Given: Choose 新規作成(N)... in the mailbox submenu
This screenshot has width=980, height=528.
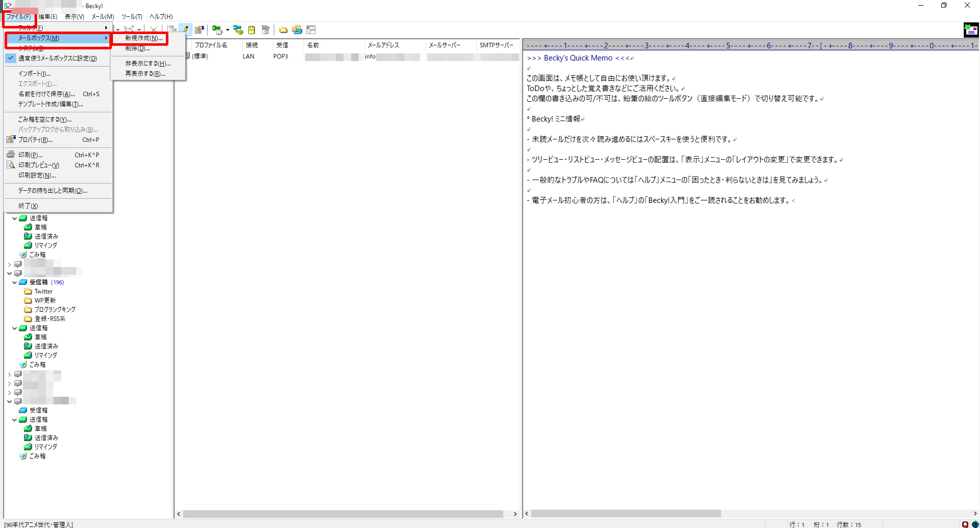Looking at the screenshot, I should pos(143,38).
